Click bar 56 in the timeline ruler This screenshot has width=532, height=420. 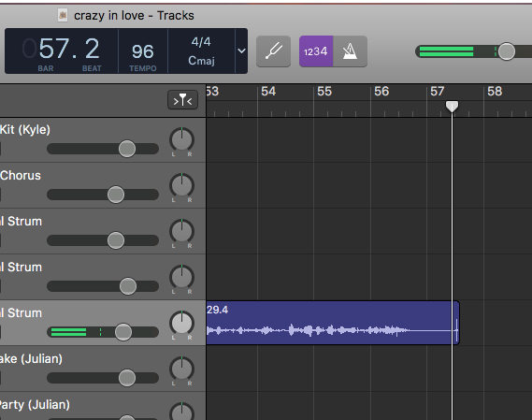pos(381,92)
